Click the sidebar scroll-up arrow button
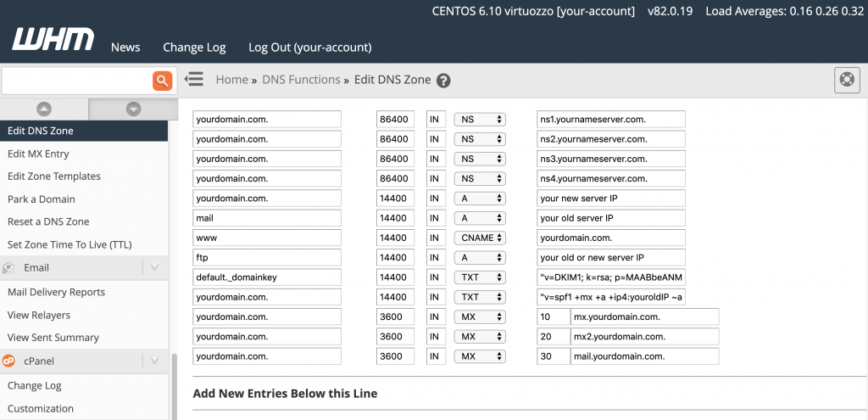 coord(44,109)
